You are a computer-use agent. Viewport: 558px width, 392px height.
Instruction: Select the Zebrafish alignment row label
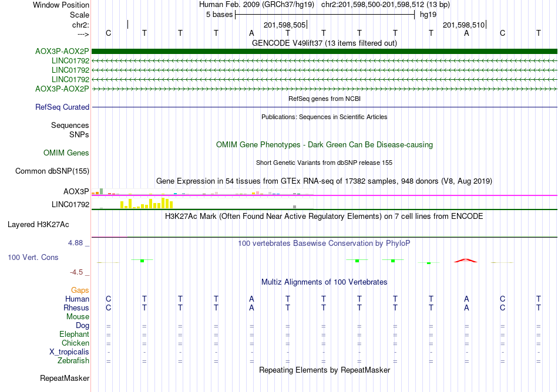[73, 360]
